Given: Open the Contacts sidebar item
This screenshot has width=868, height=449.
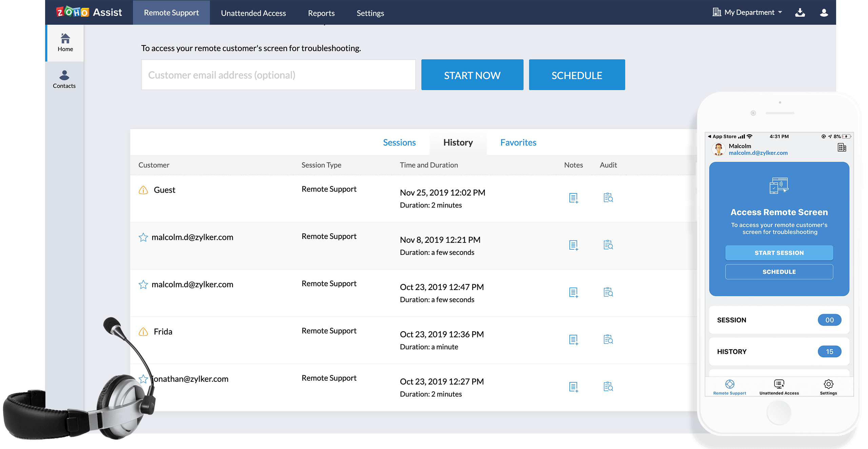Looking at the screenshot, I should click(64, 80).
